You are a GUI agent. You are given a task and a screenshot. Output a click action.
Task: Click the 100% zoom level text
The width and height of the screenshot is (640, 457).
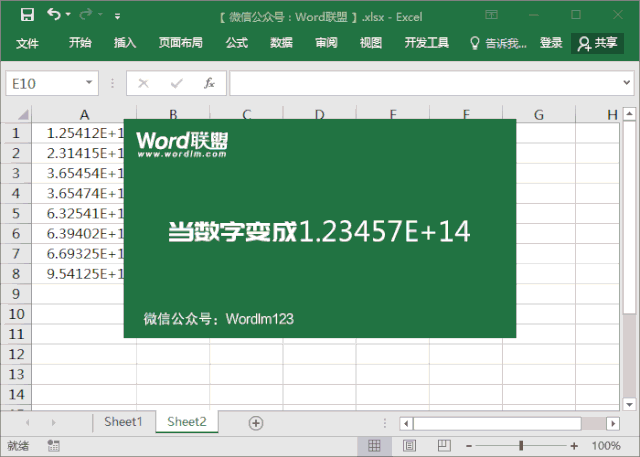606,446
